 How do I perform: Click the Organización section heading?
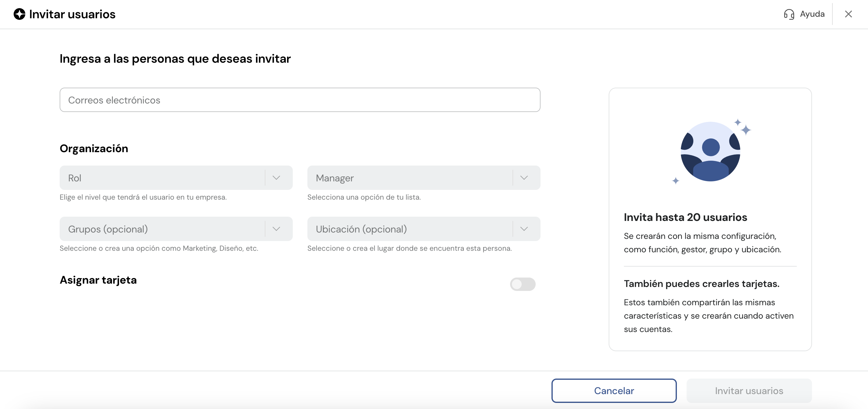tap(94, 149)
